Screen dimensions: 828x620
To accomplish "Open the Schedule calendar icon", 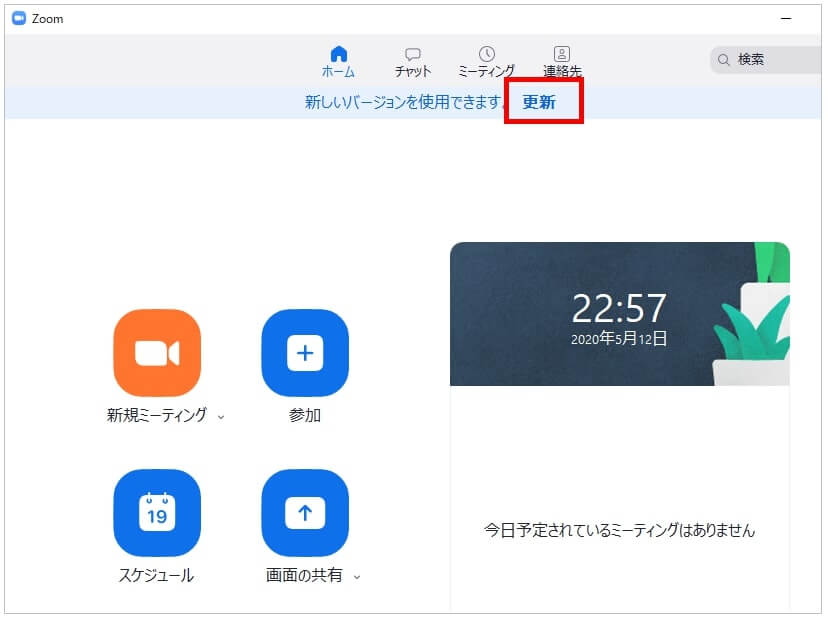I will click(x=157, y=513).
